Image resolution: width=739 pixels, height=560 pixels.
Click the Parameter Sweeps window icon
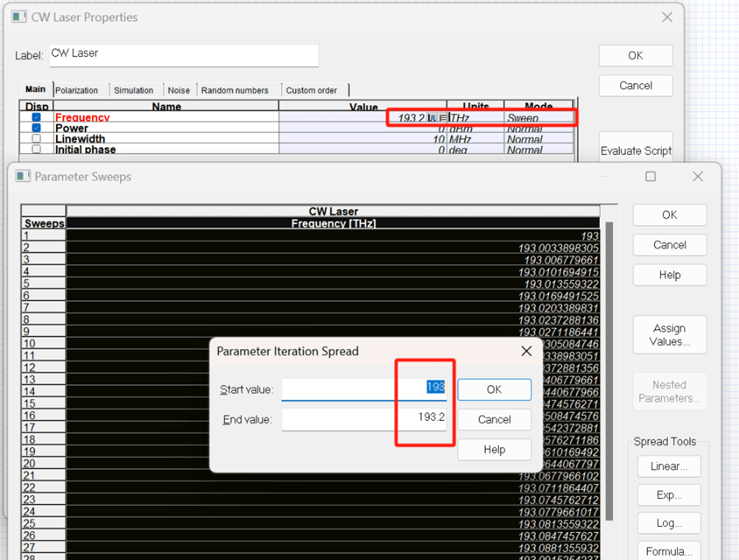pyautogui.click(x=23, y=177)
